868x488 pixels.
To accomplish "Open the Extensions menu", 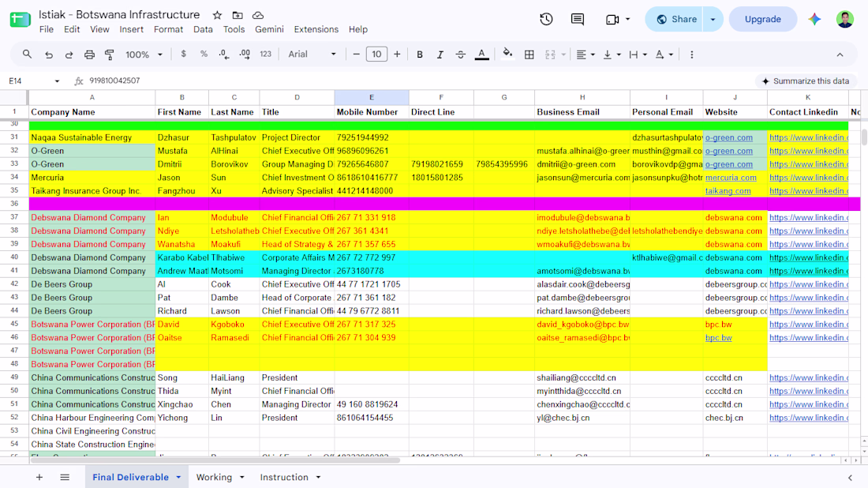I will pyautogui.click(x=316, y=29).
